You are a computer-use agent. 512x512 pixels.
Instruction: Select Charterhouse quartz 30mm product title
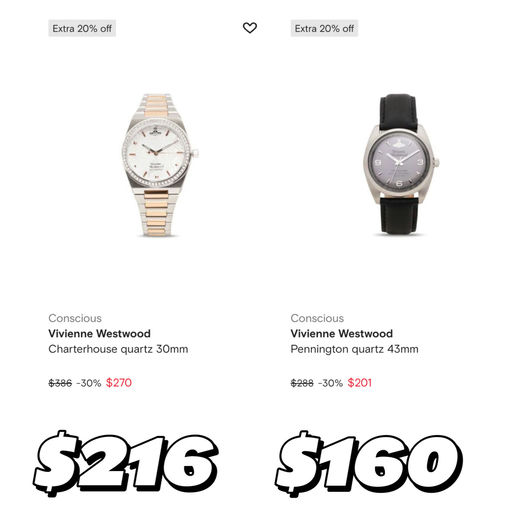tap(118, 349)
